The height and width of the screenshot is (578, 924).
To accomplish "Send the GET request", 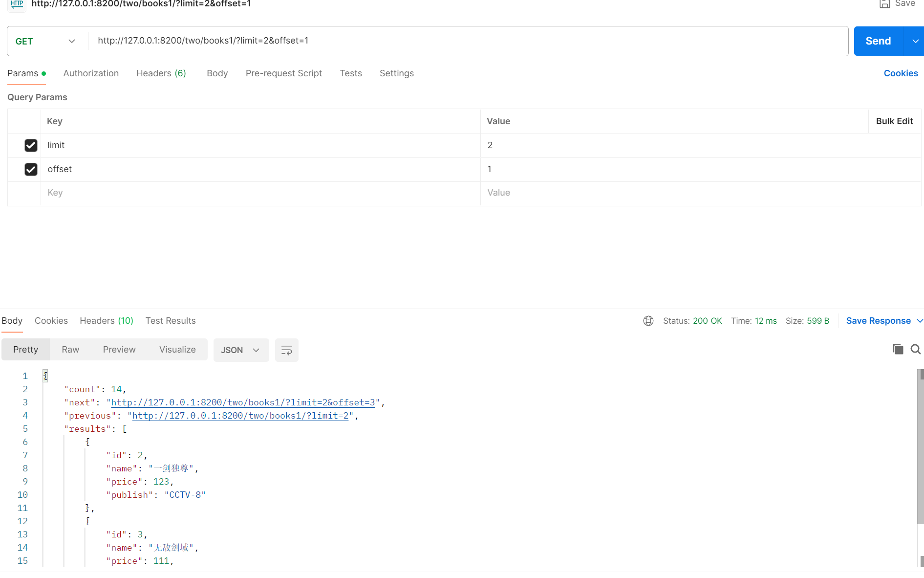I will click(878, 41).
